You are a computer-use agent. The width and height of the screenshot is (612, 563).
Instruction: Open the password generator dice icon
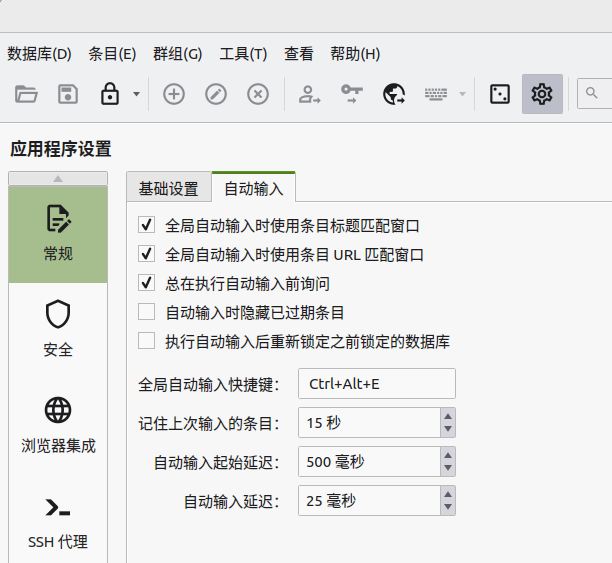pos(500,94)
